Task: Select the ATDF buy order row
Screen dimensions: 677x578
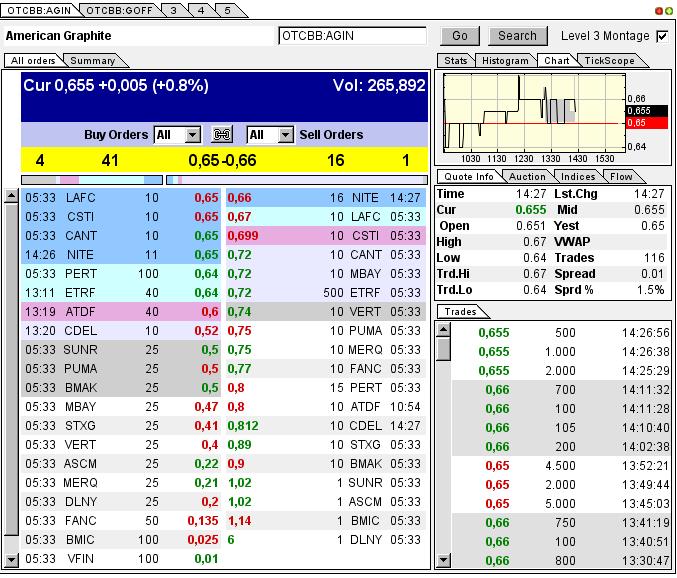Action: point(122,312)
